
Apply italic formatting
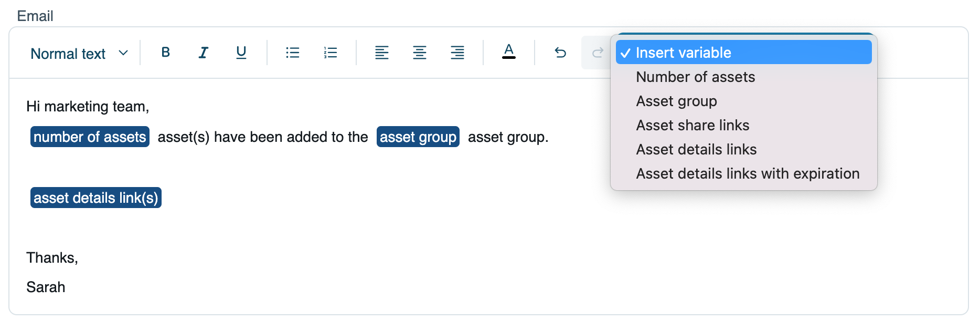tap(203, 53)
